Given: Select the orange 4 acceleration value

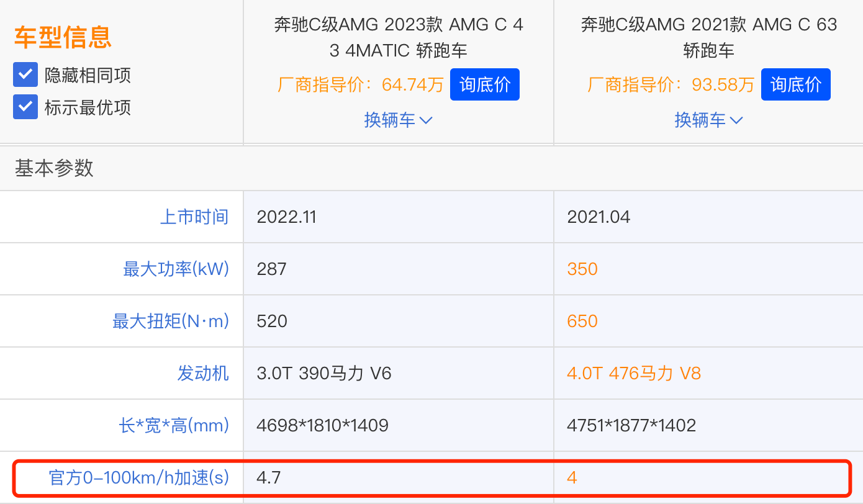Looking at the screenshot, I should pyautogui.click(x=572, y=477).
